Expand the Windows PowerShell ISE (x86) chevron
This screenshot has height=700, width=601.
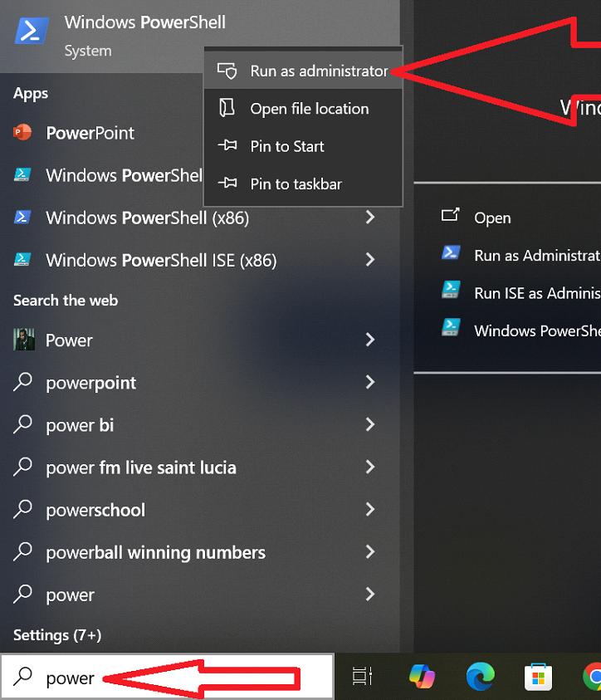coord(370,259)
